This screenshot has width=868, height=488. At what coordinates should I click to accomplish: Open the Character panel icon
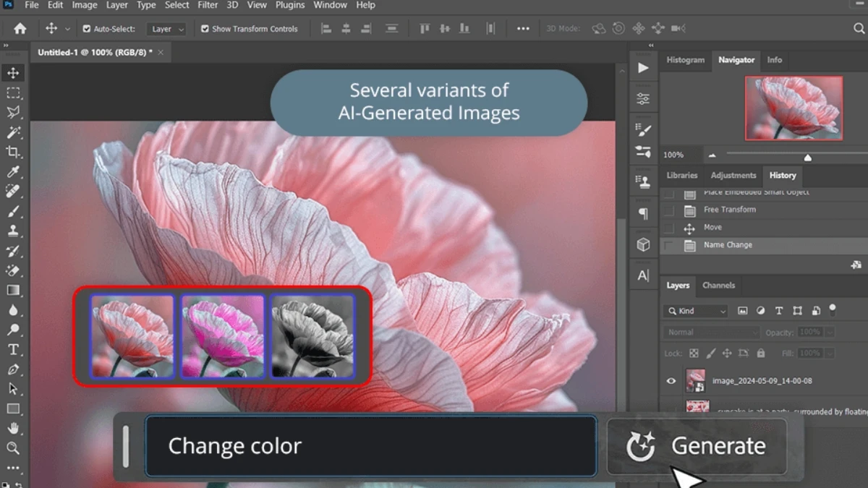[643, 275]
